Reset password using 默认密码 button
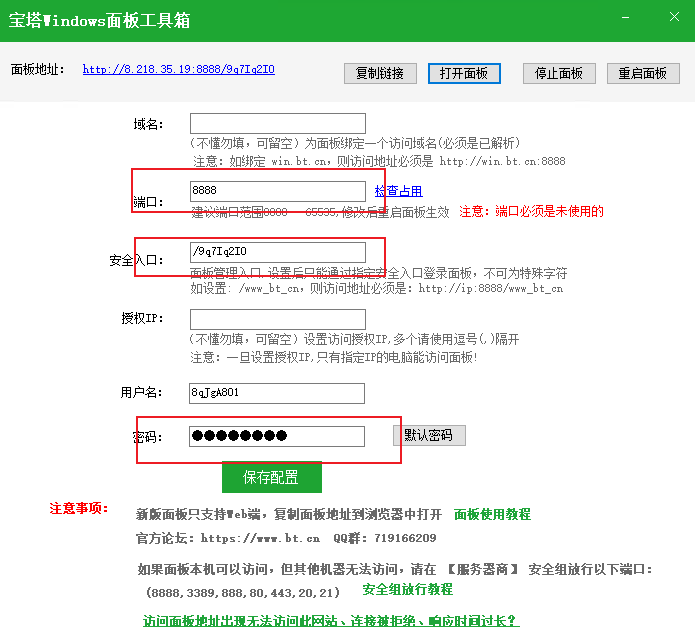The width and height of the screenshot is (695, 643). (429, 435)
